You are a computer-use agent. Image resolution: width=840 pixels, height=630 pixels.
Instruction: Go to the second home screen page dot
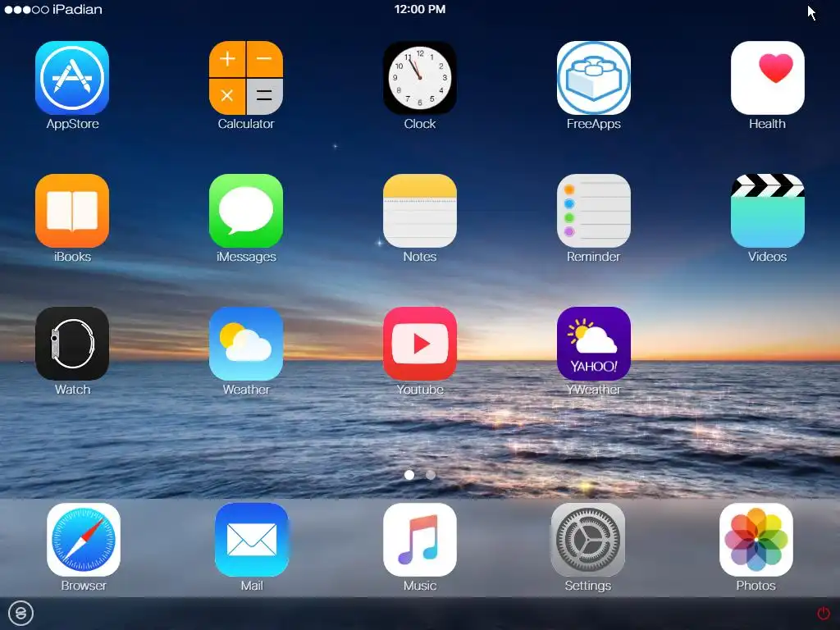tap(430, 475)
